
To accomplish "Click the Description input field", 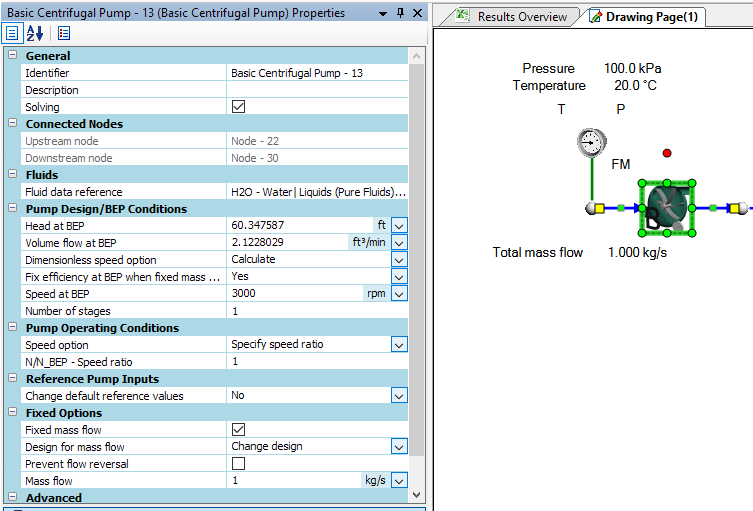I will click(317, 90).
